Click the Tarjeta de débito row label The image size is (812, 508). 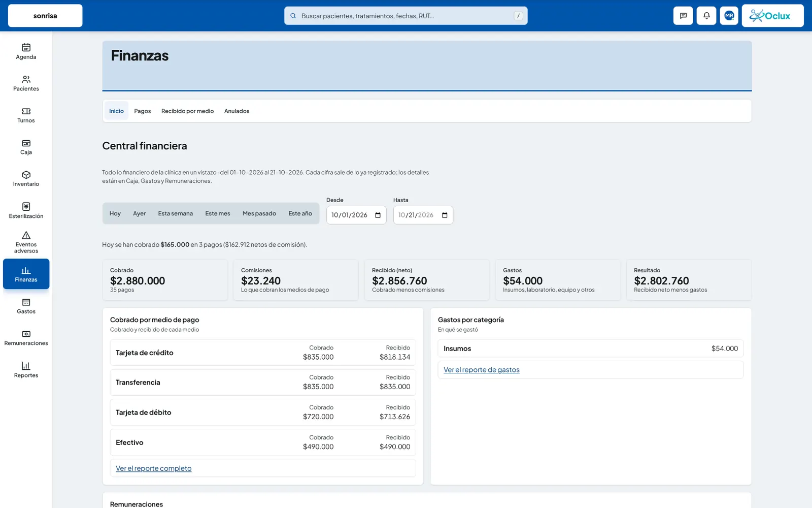[144, 412]
